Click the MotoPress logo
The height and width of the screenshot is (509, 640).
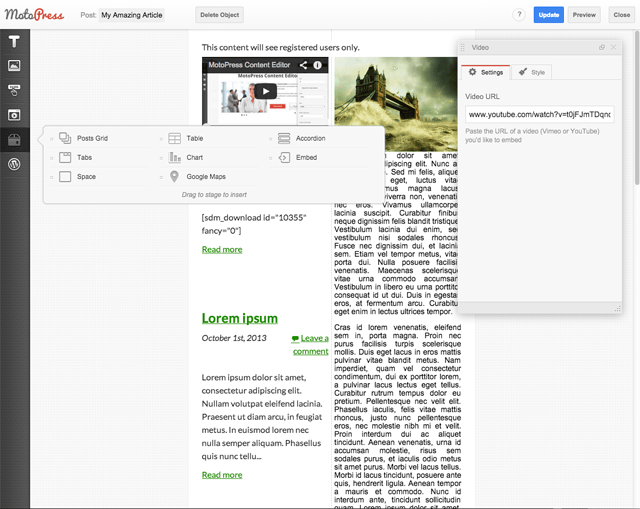(34, 15)
